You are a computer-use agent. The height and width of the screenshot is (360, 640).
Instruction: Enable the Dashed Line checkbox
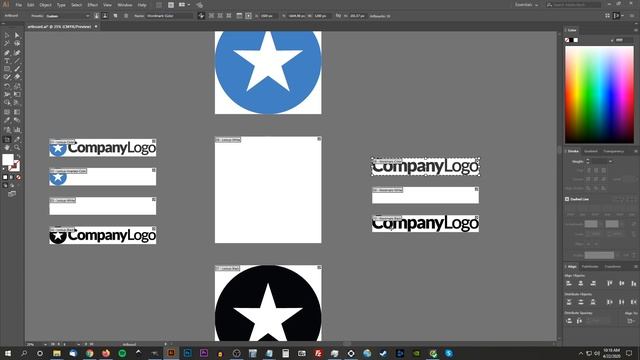[x=567, y=199]
